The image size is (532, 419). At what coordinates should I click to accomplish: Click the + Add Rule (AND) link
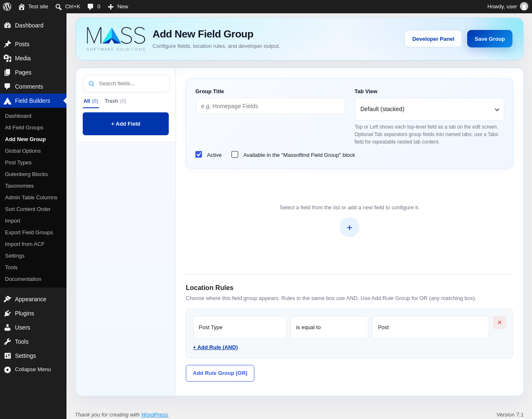click(215, 347)
